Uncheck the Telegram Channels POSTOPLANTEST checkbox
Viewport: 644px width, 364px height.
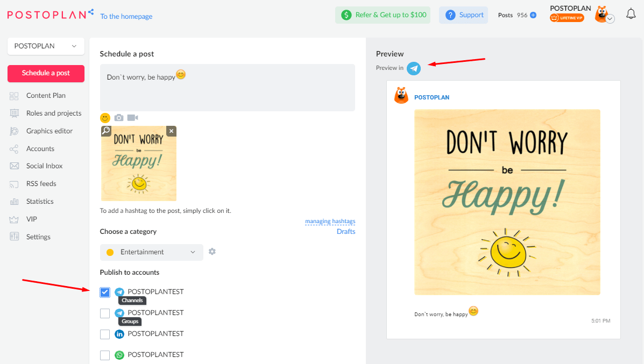pos(105,292)
